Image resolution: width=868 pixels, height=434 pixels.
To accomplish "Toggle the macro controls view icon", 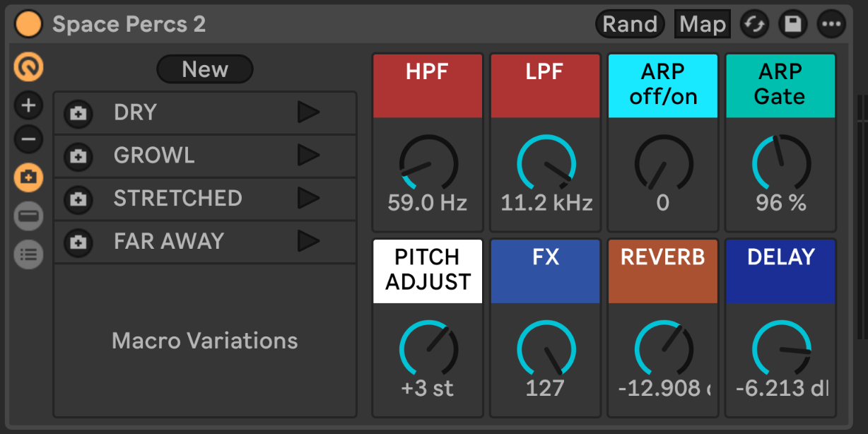I will 29,68.
